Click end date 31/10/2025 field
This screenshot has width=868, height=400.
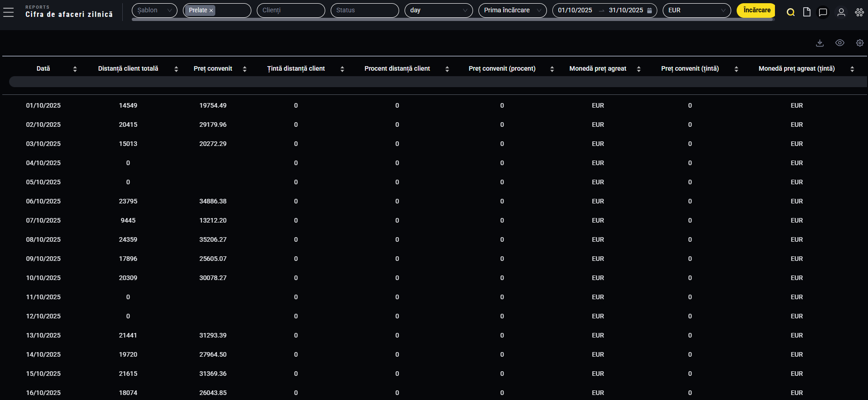[x=626, y=10]
